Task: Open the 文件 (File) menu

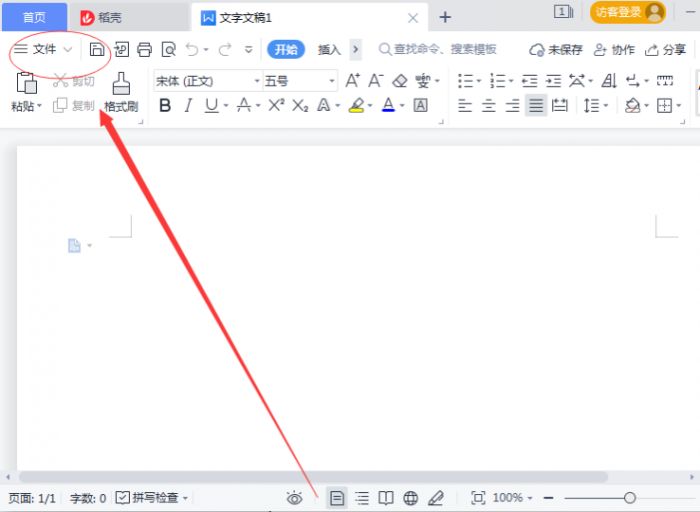Action: click(43, 49)
